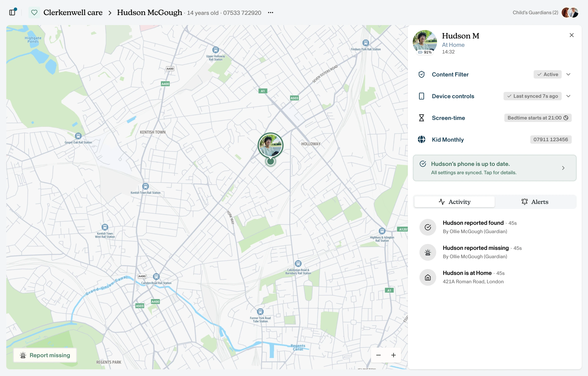588x376 pixels.
Task: Click the Report missing button
Action: [45, 355]
